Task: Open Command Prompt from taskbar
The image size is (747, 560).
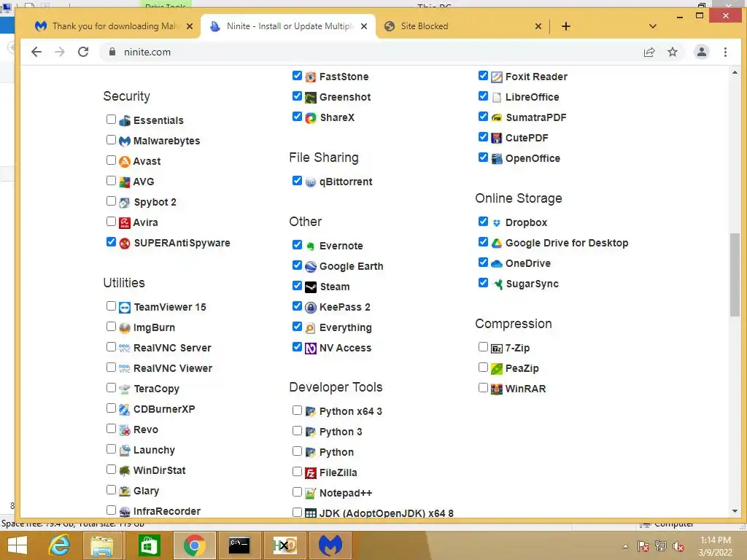Action: tap(239, 545)
